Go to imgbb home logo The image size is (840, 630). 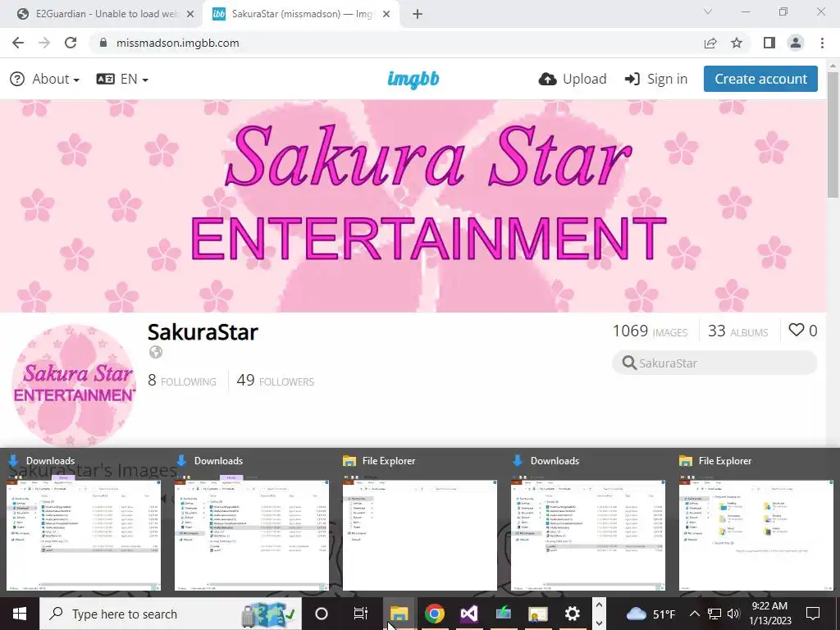(413, 80)
